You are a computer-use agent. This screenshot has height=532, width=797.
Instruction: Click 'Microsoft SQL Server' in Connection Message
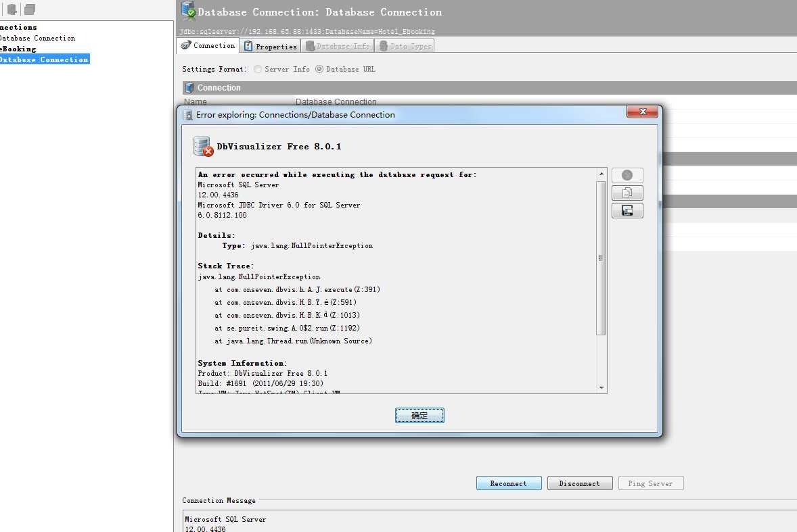pyautogui.click(x=225, y=519)
